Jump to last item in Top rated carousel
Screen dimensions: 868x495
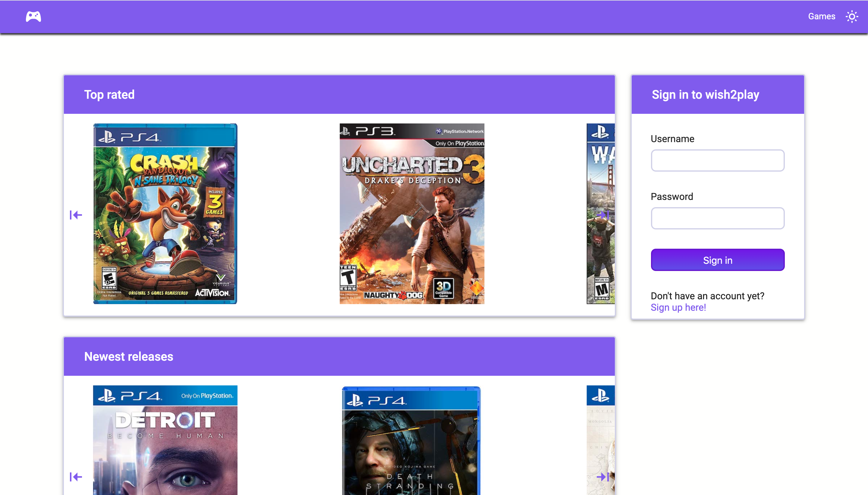[603, 215]
